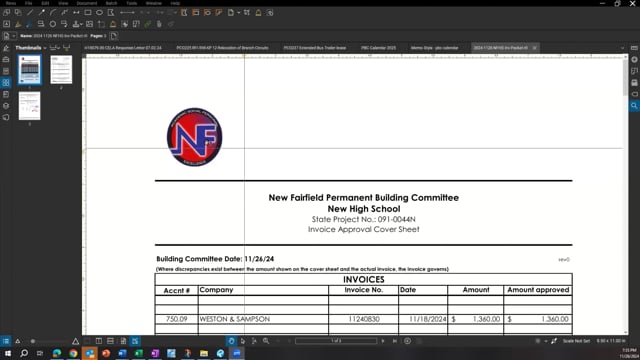Toggle continuous page view mode
640x360 pixels.
[110, 341]
